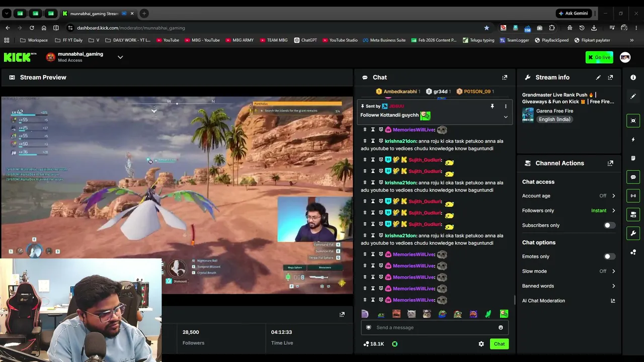Open the ChatGPT bookmark

point(305,40)
